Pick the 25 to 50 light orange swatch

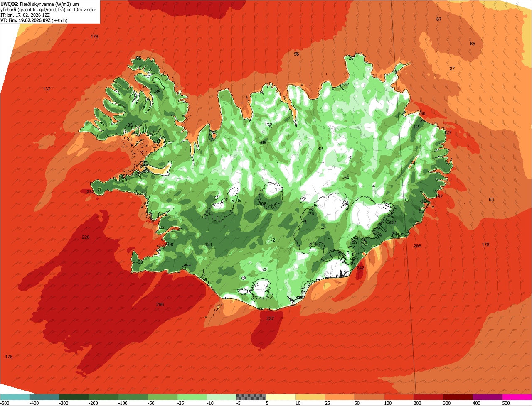click(340, 397)
